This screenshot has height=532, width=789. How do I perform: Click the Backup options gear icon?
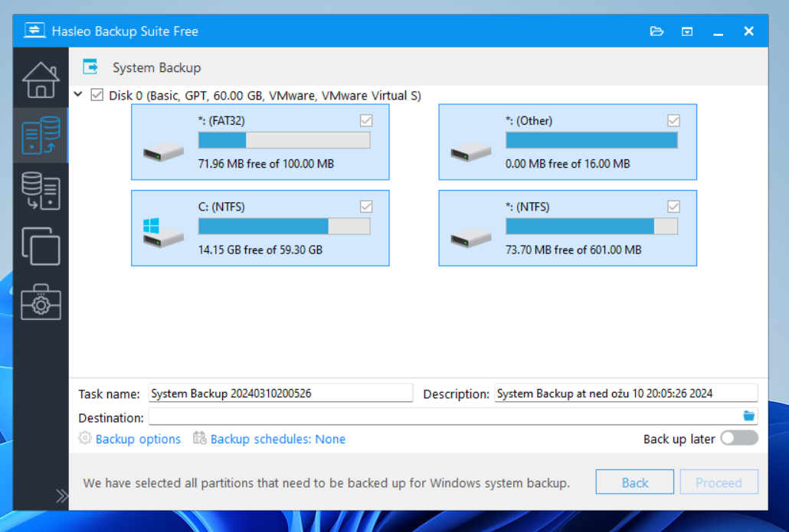pyautogui.click(x=85, y=438)
